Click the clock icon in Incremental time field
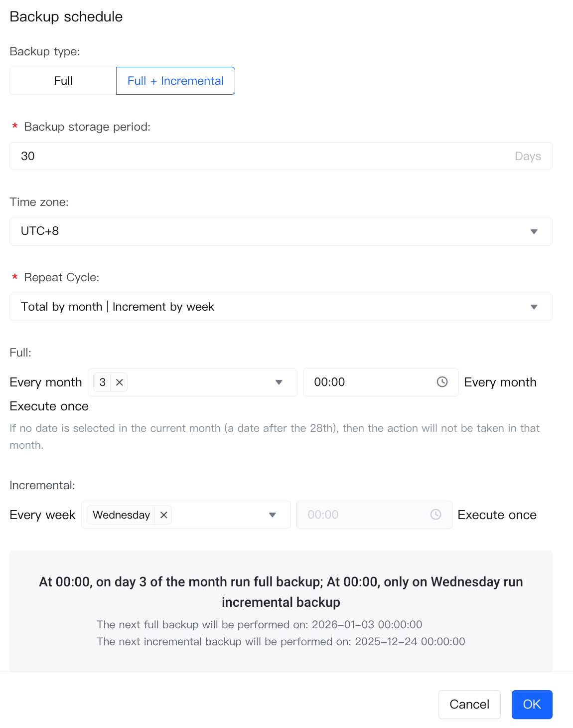 435,515
